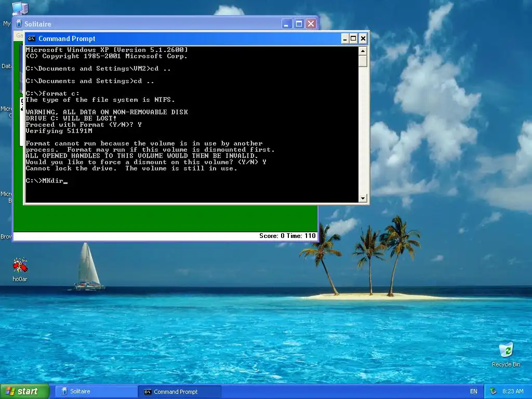Viewport: 532px width, 399px height.
Task: Maximize the Solitaire window
Action: click(x=299, y=24)
